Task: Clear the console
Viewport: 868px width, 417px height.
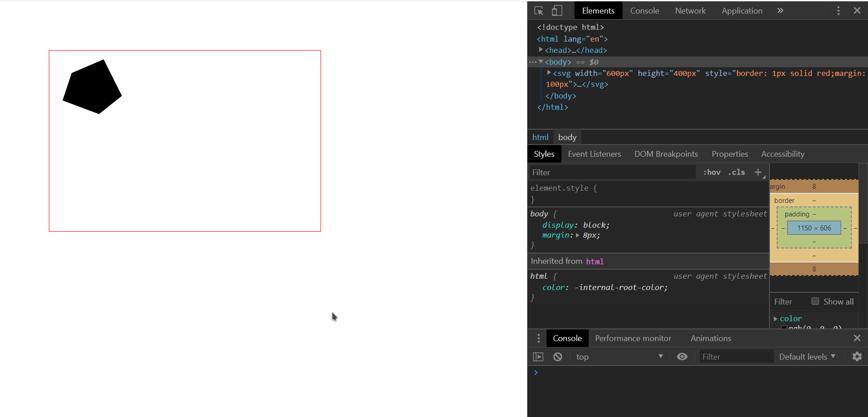Action: pyautogui.click(x=557, y=356)
